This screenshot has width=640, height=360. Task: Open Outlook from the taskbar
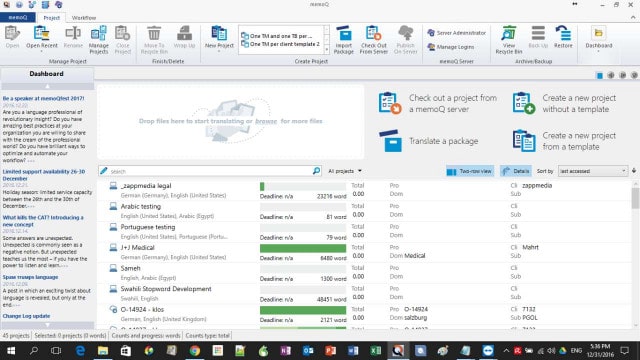pyautogui.click(x=308, y=351)
